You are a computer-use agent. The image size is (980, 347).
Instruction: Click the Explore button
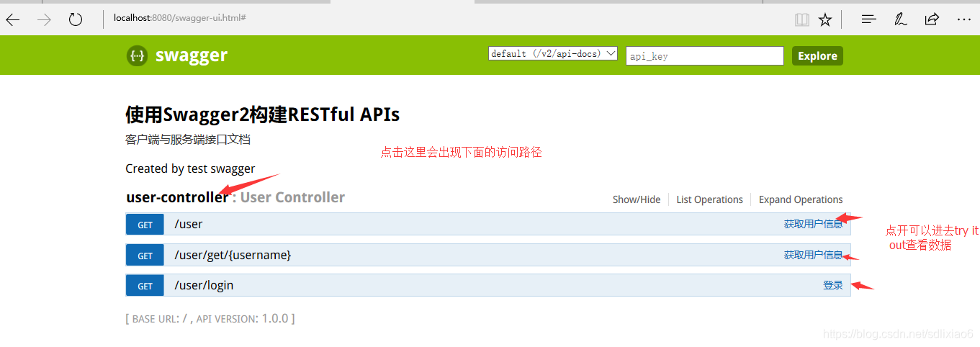coord(817,55)
